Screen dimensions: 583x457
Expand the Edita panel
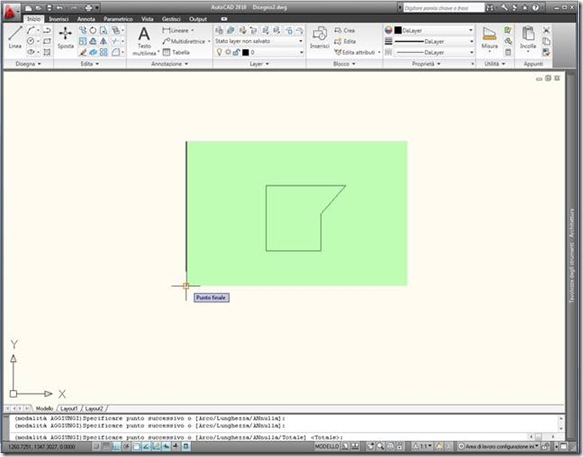pyautogui.click(x=90, y=64)
